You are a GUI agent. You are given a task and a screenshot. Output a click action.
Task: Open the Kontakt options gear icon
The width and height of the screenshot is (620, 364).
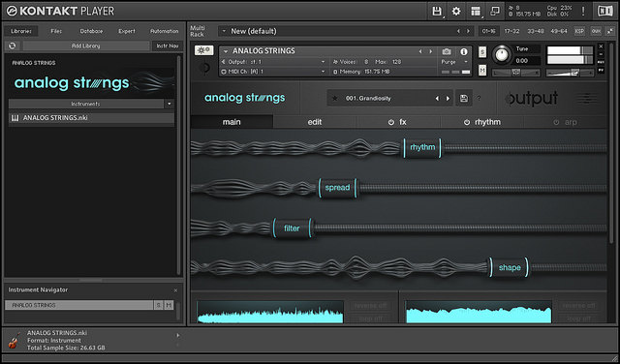[456, 11]
